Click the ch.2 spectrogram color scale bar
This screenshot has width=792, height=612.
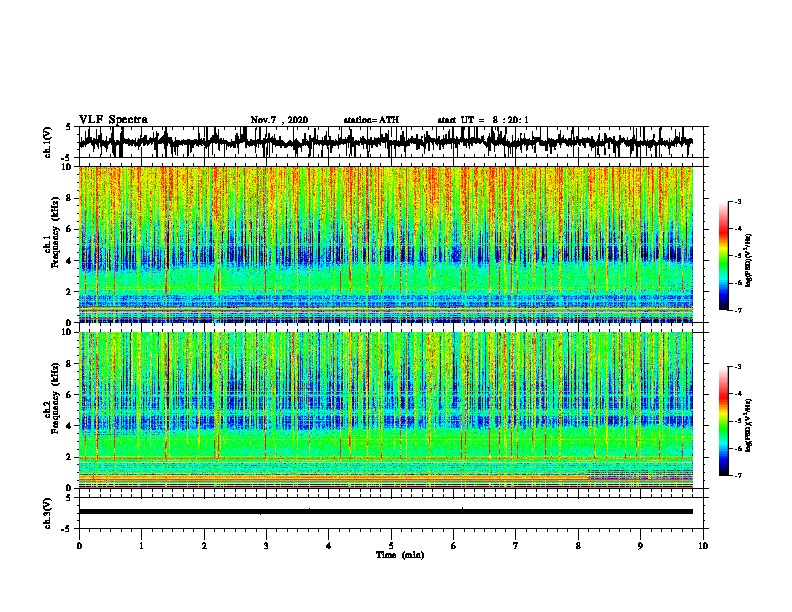(x=723, y=421)
